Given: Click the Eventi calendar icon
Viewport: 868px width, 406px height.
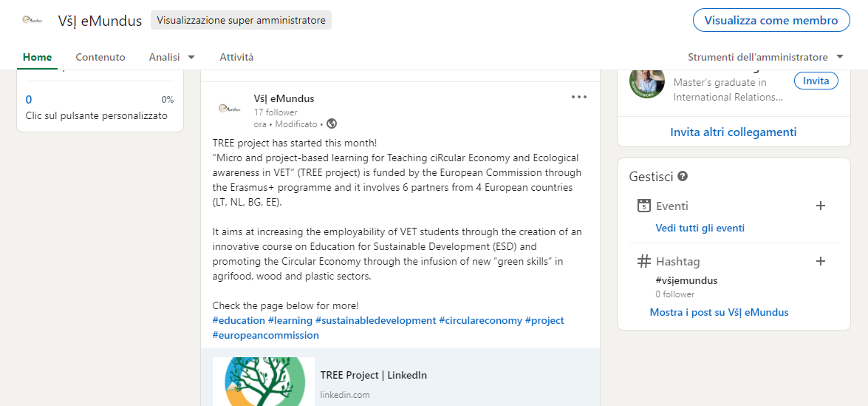Looking at the screenshot, I should point(644,206).
